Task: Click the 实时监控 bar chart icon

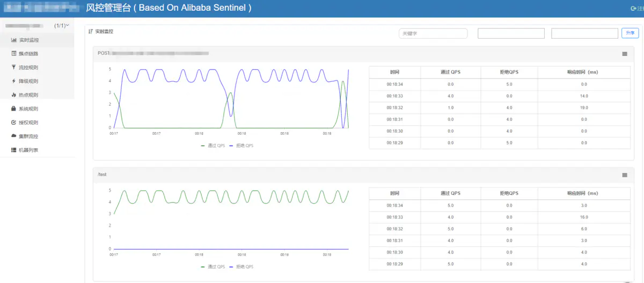Action: pos(14,40)
